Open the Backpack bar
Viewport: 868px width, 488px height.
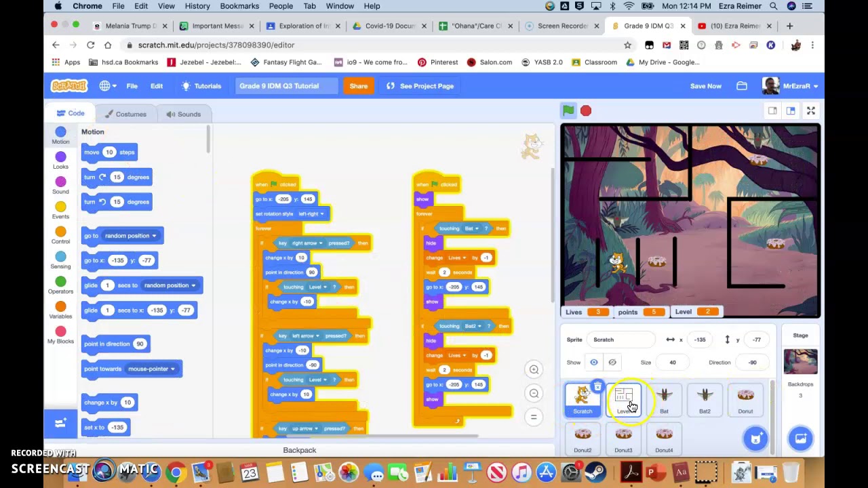(x=299, y=450)
